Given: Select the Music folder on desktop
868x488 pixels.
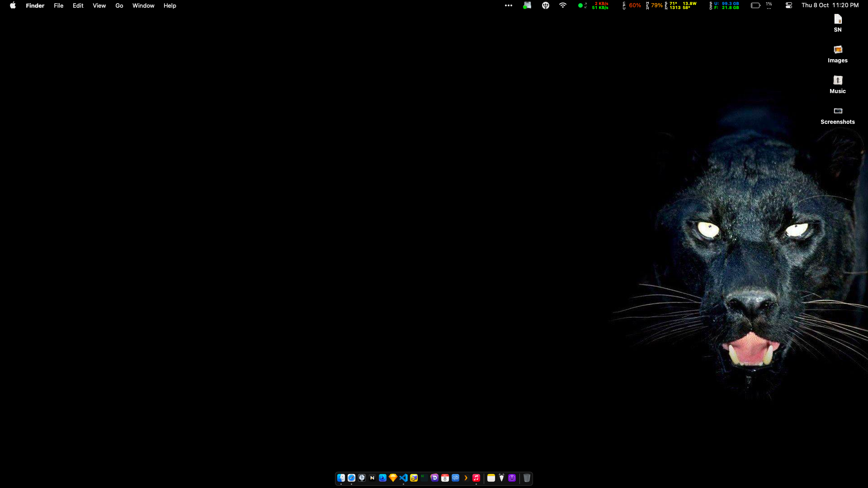Looking at the screenshot, I should (838, 84).
